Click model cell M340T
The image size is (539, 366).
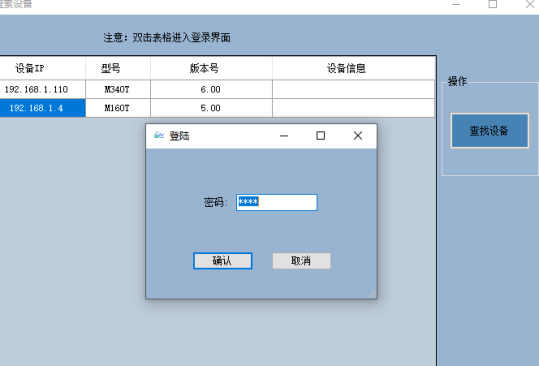point(118,89)
